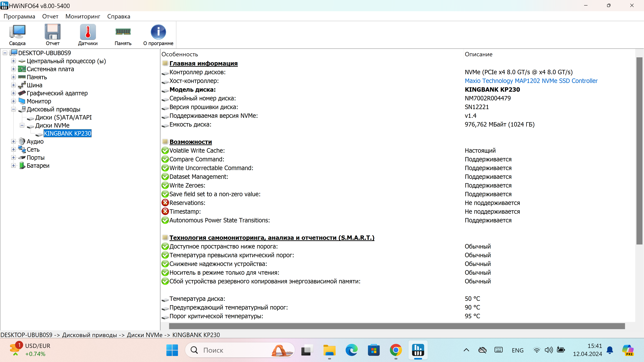644x362 pixels.
Task: Click the Главная информация section header
Action: [203, 64]
